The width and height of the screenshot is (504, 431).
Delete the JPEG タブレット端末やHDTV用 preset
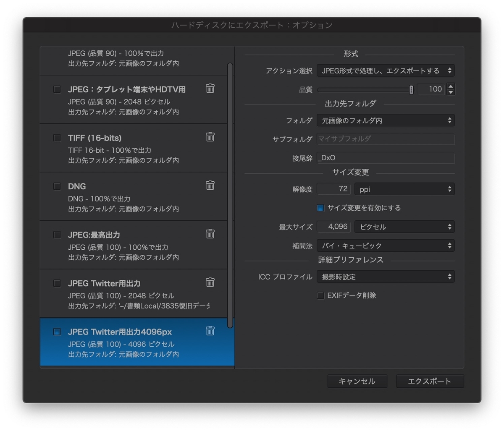coord(210,89)
